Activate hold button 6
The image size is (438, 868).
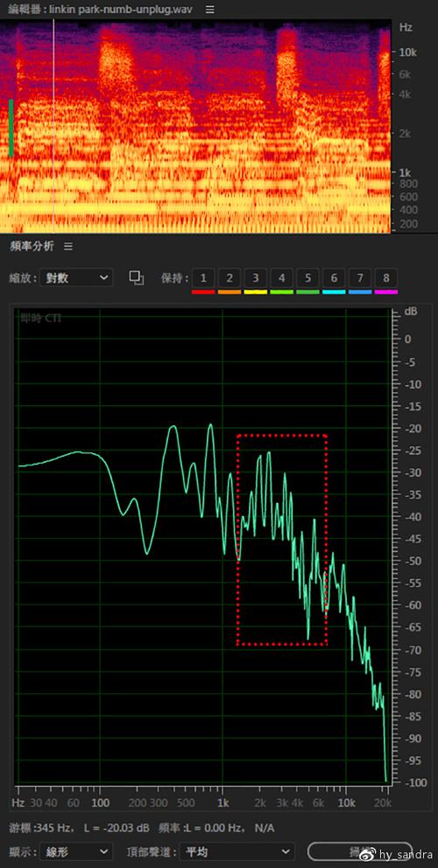(x=334, y=278)
